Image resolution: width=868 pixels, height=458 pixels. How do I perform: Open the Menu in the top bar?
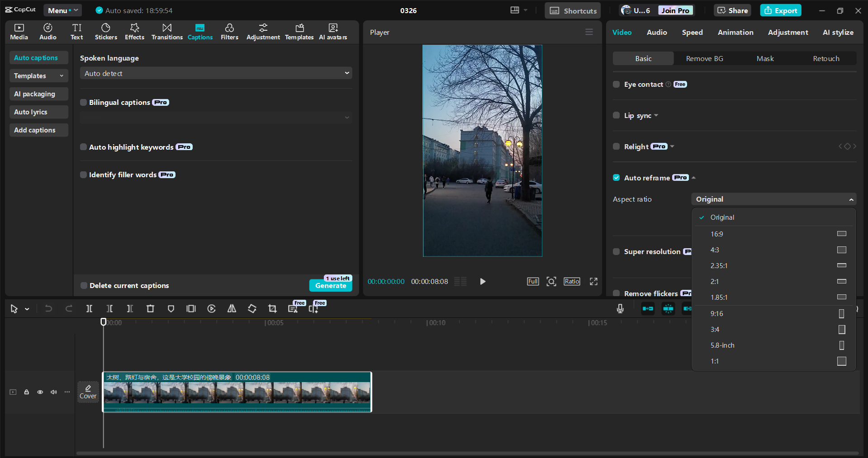(x=62, y=10)
